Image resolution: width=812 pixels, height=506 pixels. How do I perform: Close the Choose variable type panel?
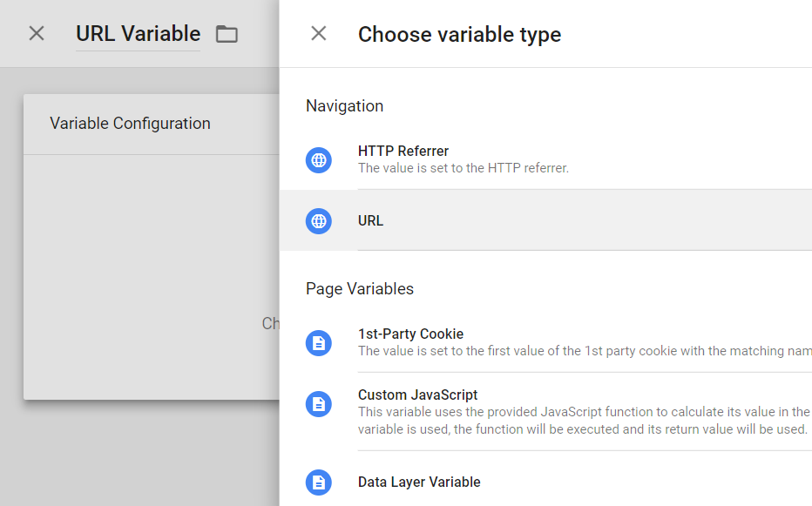tap(319, 34)
